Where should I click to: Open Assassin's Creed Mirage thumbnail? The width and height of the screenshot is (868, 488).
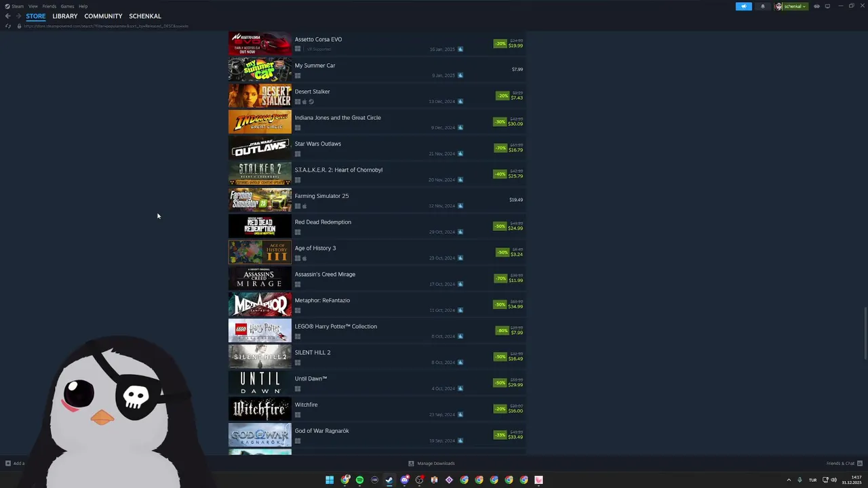260,278
